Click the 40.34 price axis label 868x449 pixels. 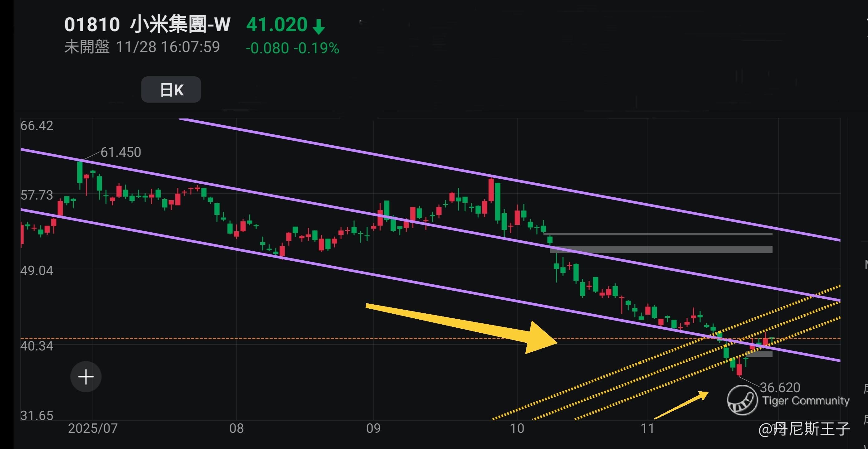37,346
